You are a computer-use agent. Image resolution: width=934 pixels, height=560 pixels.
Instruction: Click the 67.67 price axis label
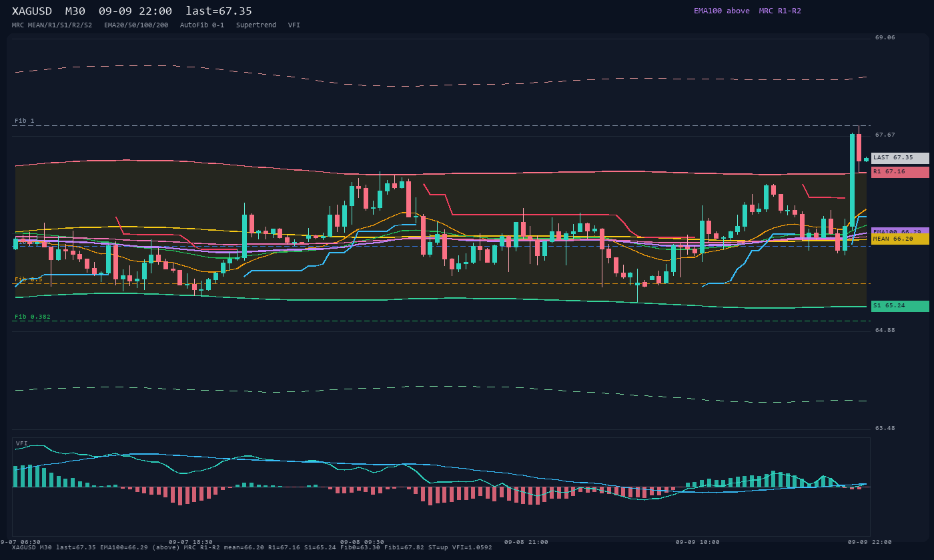pyautogui.click(x=885, y=135)
